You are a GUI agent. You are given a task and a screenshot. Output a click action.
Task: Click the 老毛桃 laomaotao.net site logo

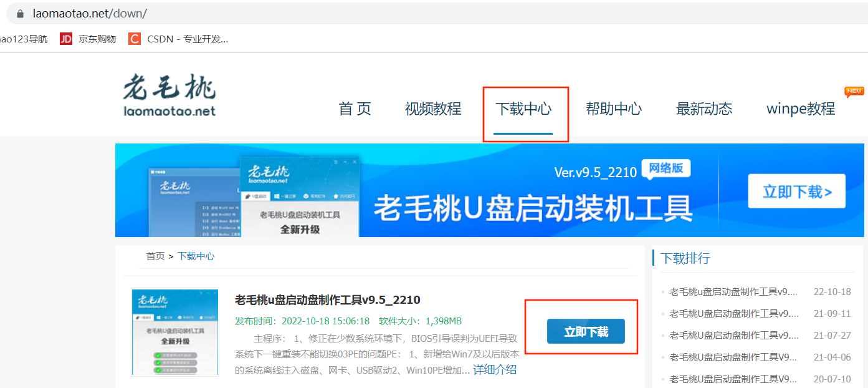[169, 95]
